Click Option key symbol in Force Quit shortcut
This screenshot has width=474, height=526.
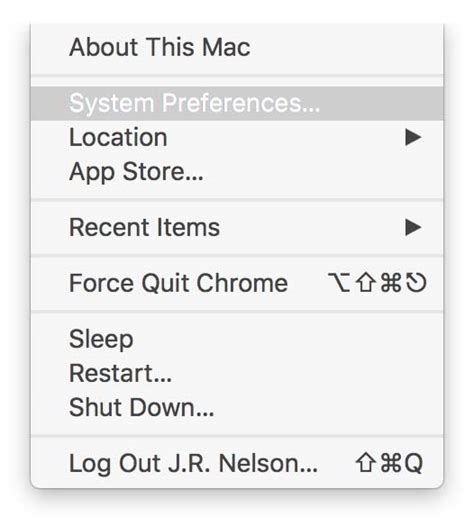tap(339, 282)
